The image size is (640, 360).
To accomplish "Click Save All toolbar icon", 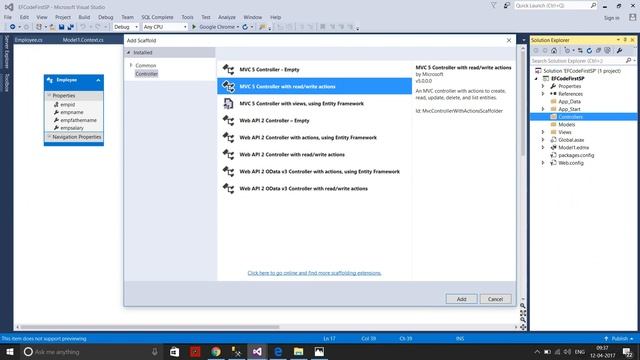I will click(70, 27).
